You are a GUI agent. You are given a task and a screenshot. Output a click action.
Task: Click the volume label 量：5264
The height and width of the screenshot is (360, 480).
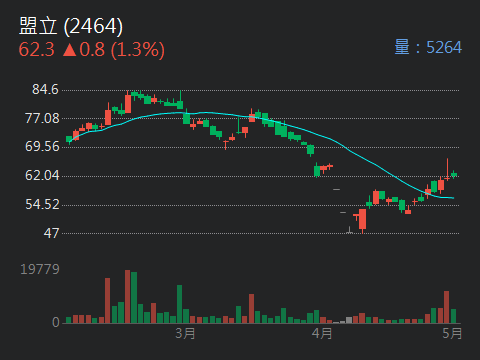pos(428,47)
